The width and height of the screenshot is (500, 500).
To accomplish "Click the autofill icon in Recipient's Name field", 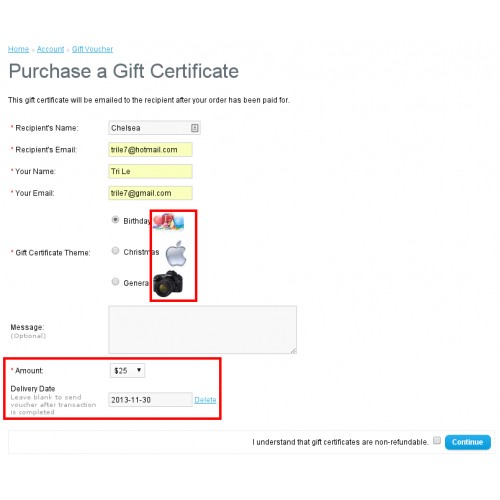I will (195, 128).
